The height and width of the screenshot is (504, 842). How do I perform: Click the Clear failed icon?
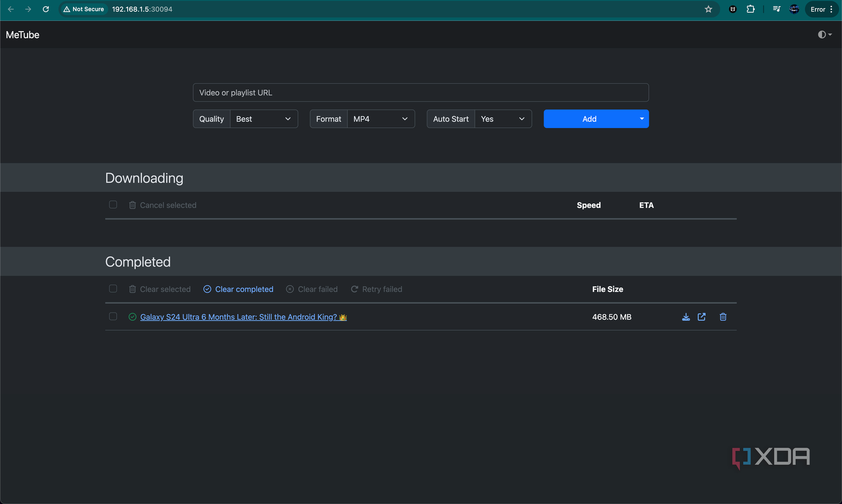[289, 289]
